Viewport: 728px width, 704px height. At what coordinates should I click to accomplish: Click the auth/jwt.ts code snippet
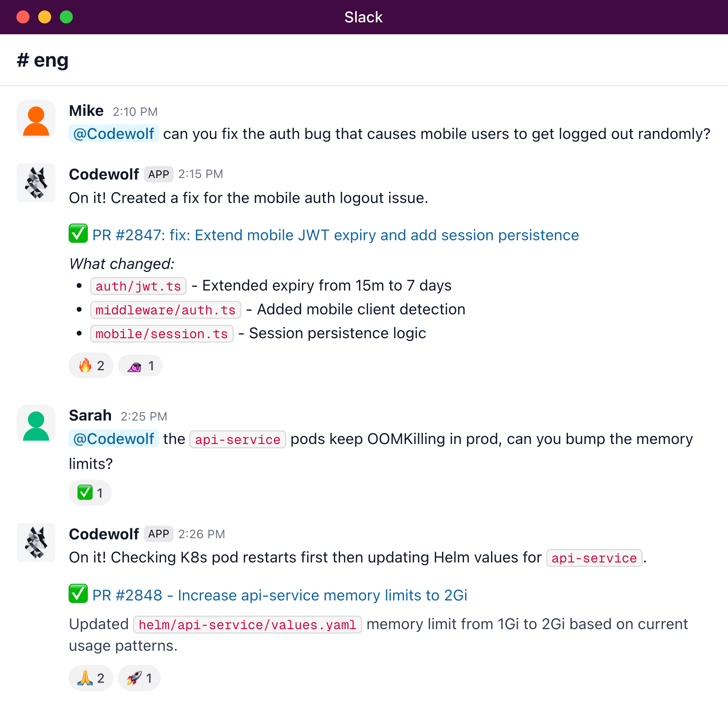tap(138, 286)
